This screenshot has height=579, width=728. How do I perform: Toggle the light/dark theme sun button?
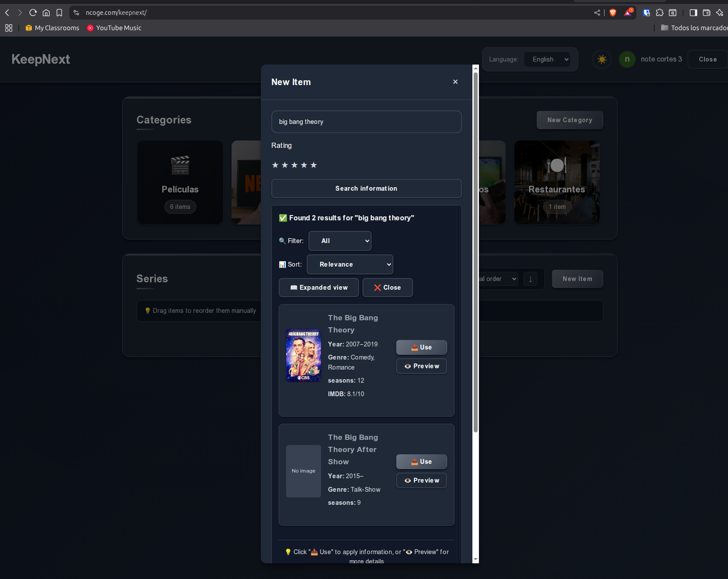click(x=602, y=59)
